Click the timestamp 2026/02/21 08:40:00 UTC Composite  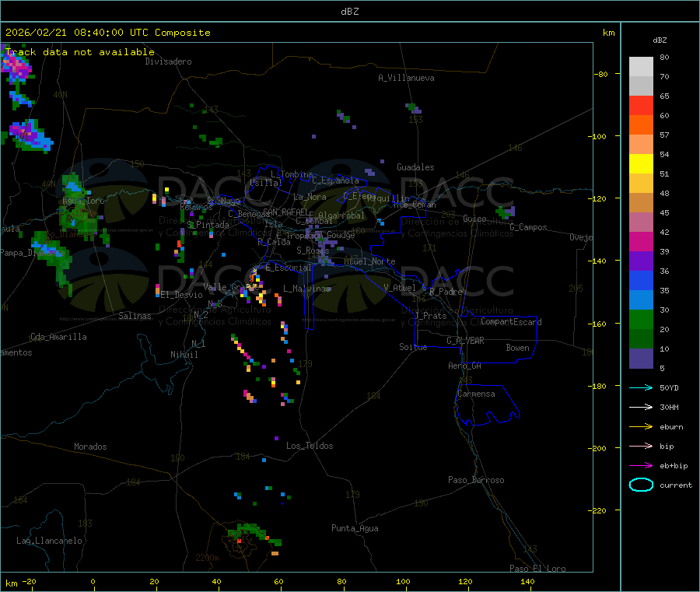tap(107, 33)
